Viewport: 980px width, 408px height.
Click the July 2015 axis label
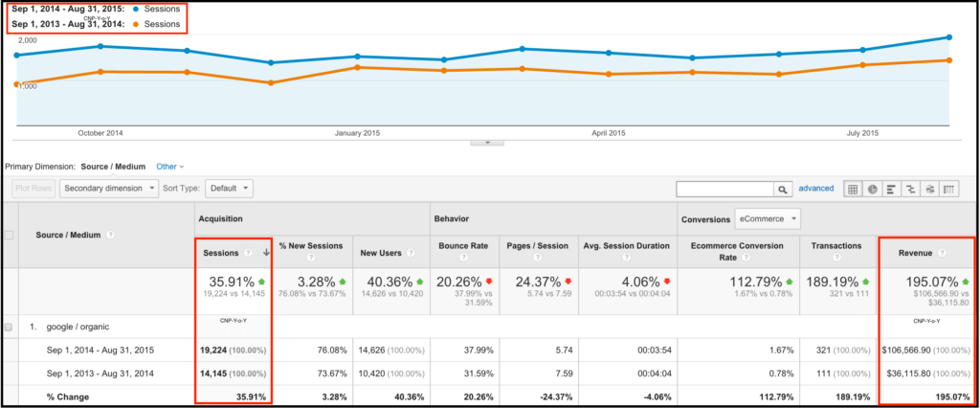tap(862, 133)
